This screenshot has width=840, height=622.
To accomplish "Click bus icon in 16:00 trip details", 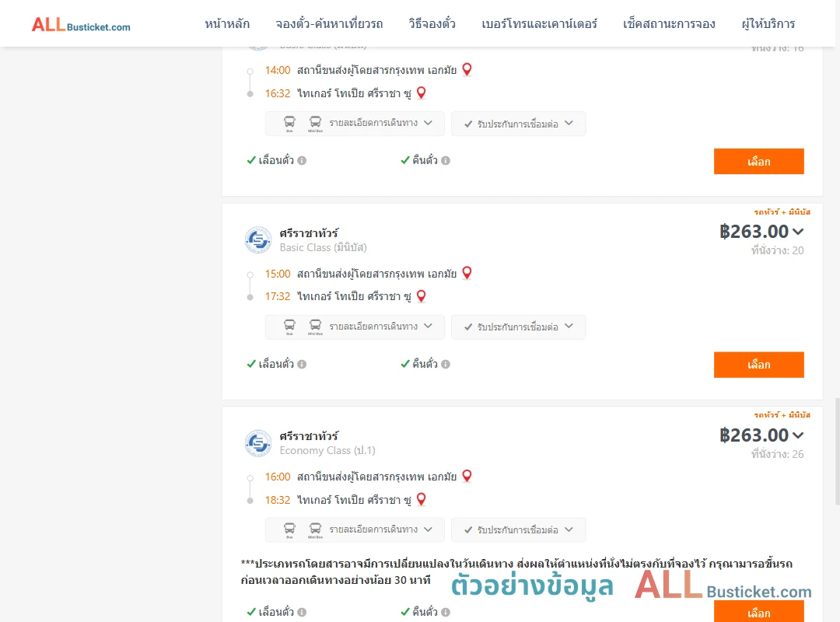I will (289, 529).
